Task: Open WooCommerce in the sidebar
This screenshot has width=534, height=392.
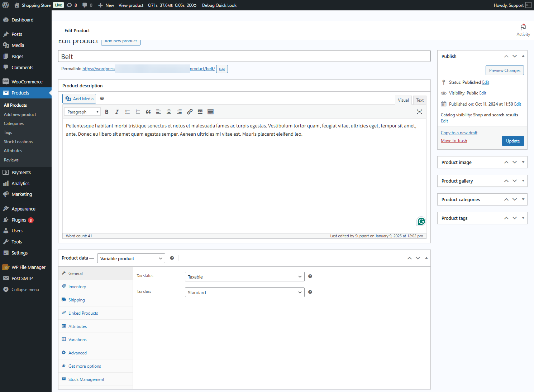Action: tap(26, 82)
